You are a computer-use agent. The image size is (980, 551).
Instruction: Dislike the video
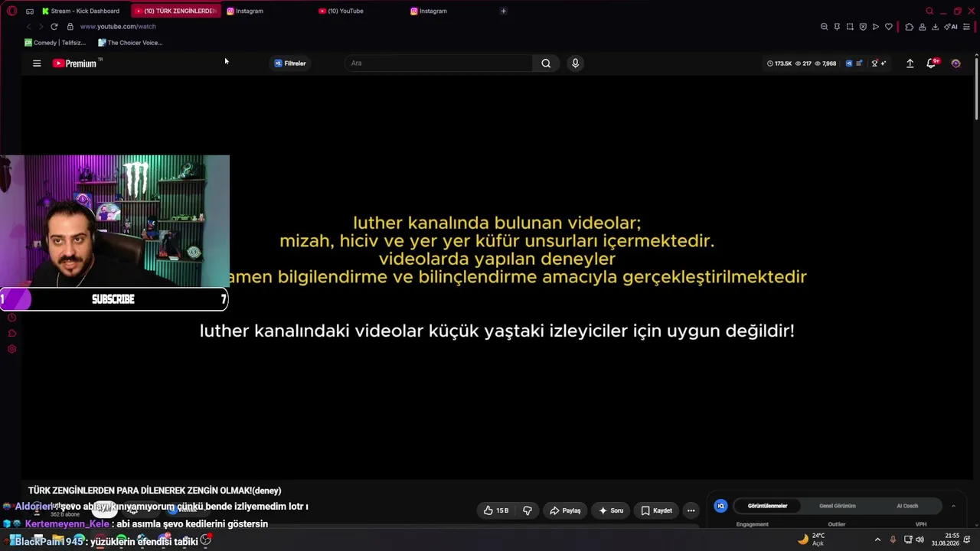point(528,510)
